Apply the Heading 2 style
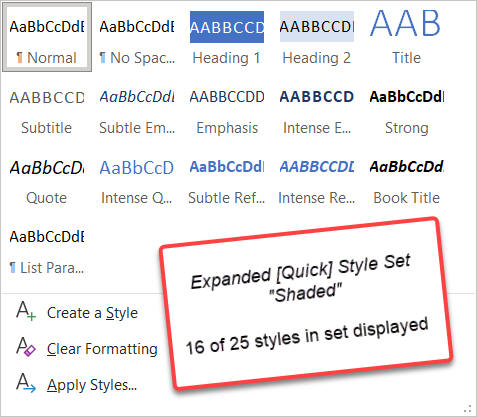477x417 pixels. 317,37
